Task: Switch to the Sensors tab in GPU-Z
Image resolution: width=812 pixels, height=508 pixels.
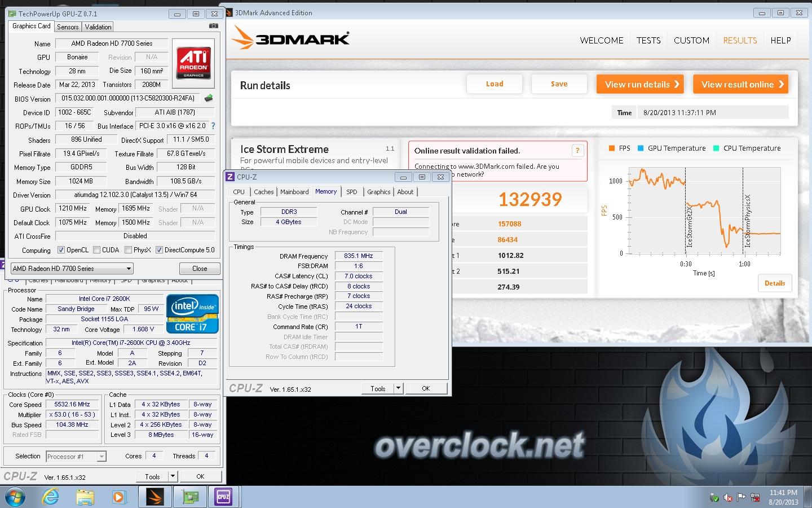Action: point(68,27)
